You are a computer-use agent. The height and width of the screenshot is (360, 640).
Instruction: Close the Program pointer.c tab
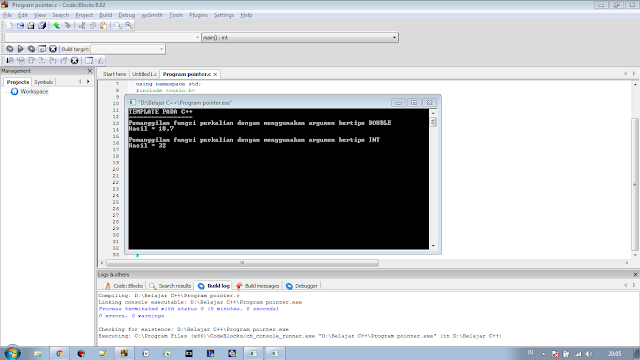tap(215, 74)
